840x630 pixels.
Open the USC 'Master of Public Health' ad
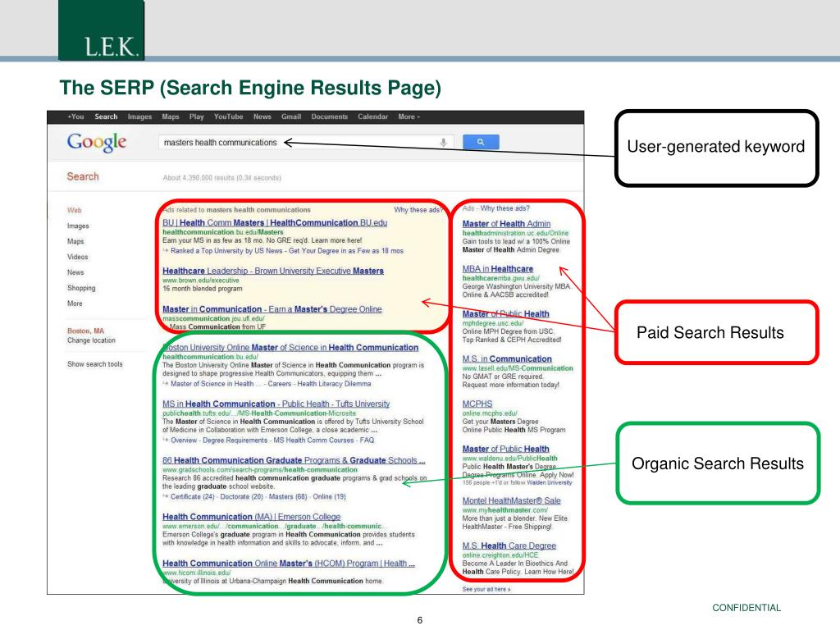pos(505,314)
